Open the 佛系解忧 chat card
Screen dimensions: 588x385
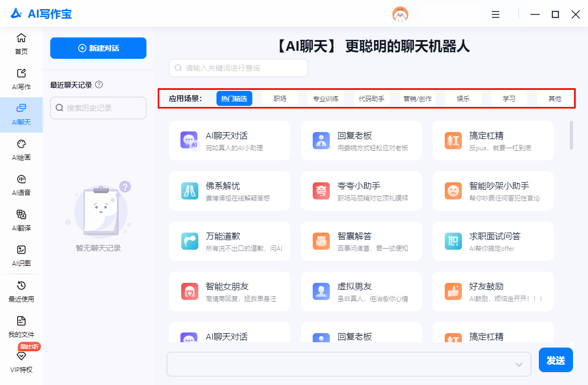tap(229, 191)
